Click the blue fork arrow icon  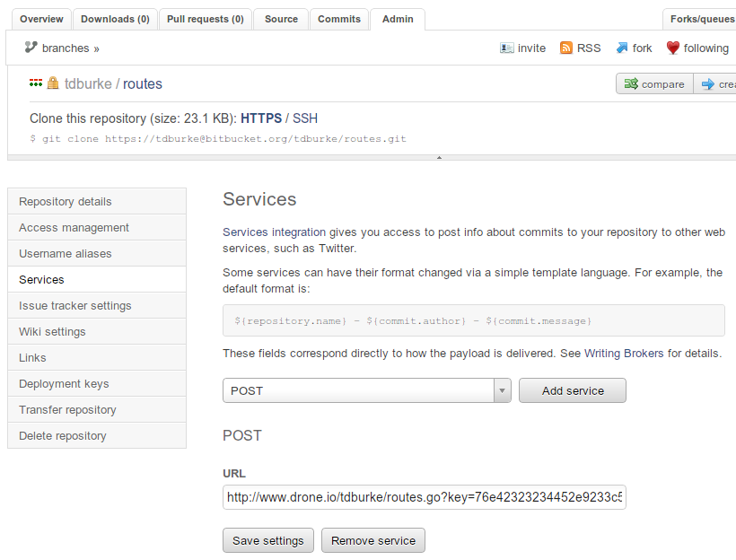[x=621, y=48]
